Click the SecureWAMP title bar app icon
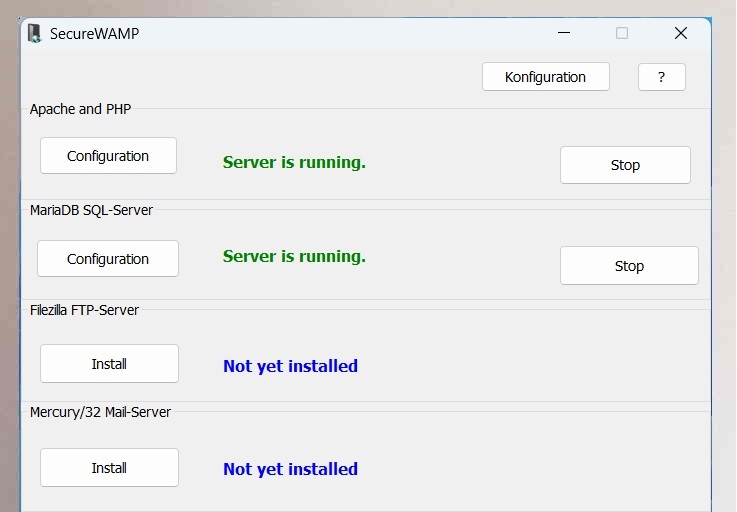Viewport: 737px width, 512px height. tap(34, 33)
